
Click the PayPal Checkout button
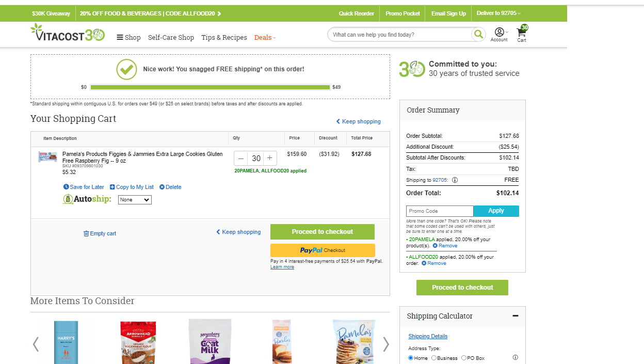pyautogui.click(x=323, y=250)
